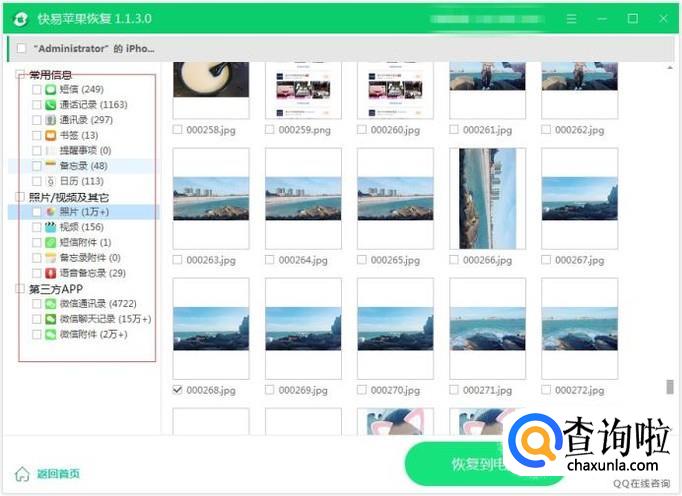Viewport: 682px width, 496px height.
Task: Click the 通讯录 contacts icon
Action: 50,120
